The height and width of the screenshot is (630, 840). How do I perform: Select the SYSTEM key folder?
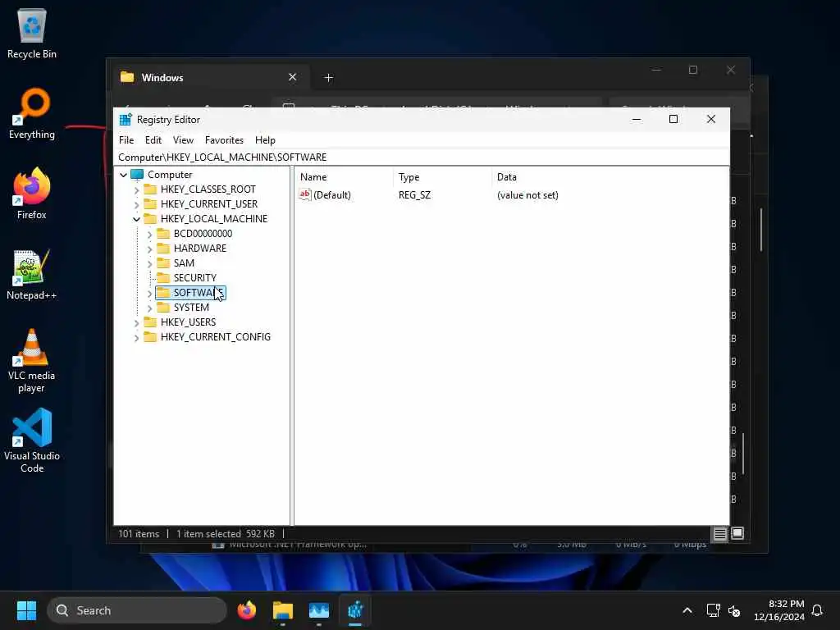point(190,308)
